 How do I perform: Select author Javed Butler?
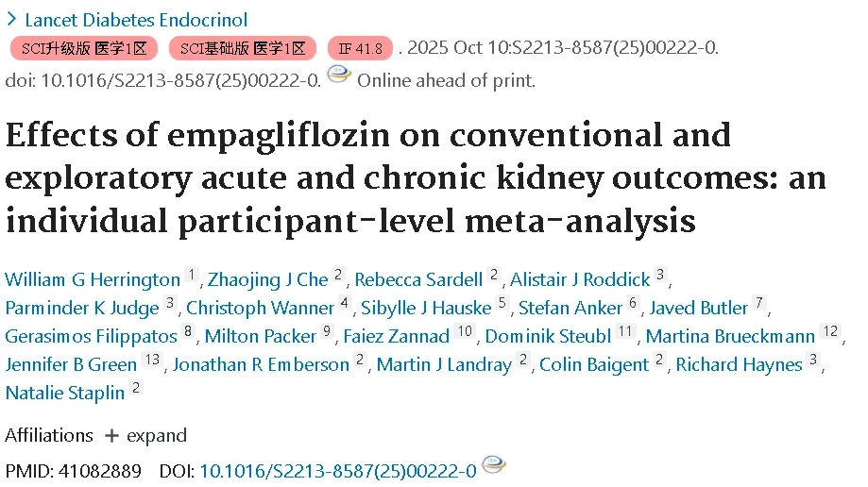(699, 308)
